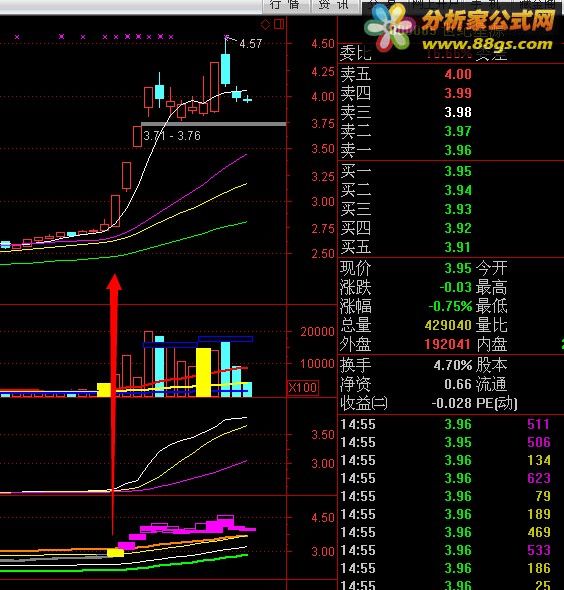Click the 4.25 price axis label
This screenshot has height=590, width=564.
coord(322,71)
